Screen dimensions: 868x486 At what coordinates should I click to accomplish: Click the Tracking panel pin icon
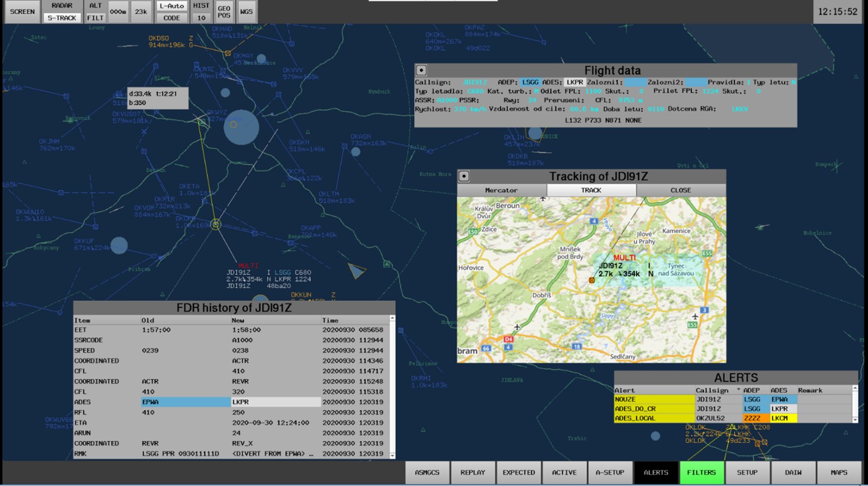coord(464,177)
